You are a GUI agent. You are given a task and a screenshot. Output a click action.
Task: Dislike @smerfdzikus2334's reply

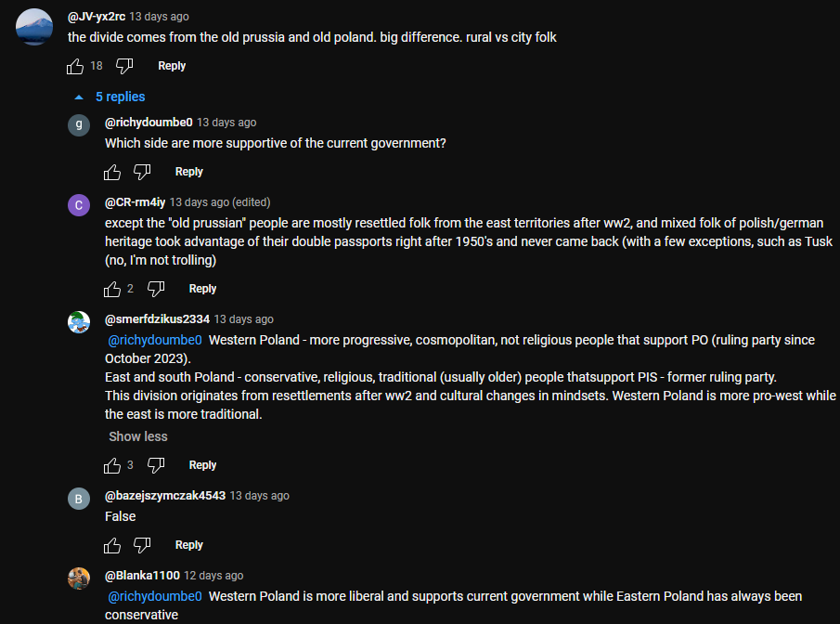tap(156, 465)
